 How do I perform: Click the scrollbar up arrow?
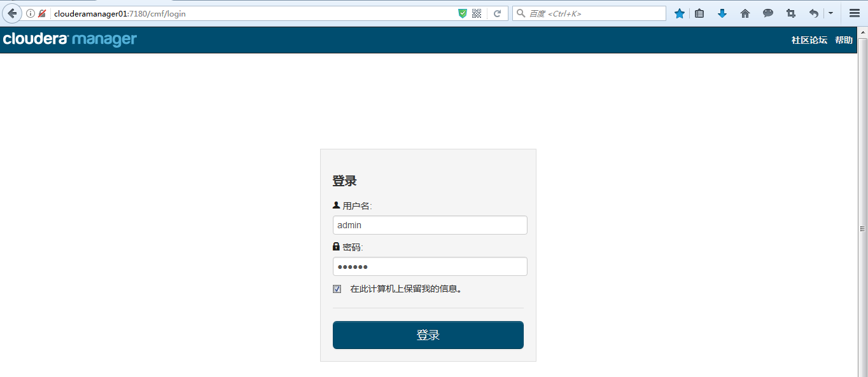click(x=863, y=31)
